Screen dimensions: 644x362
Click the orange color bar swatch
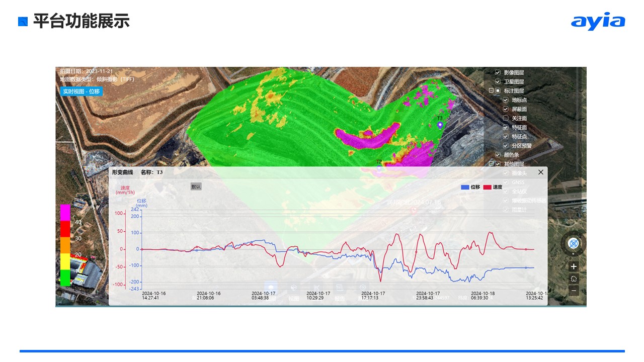point(65,245)
